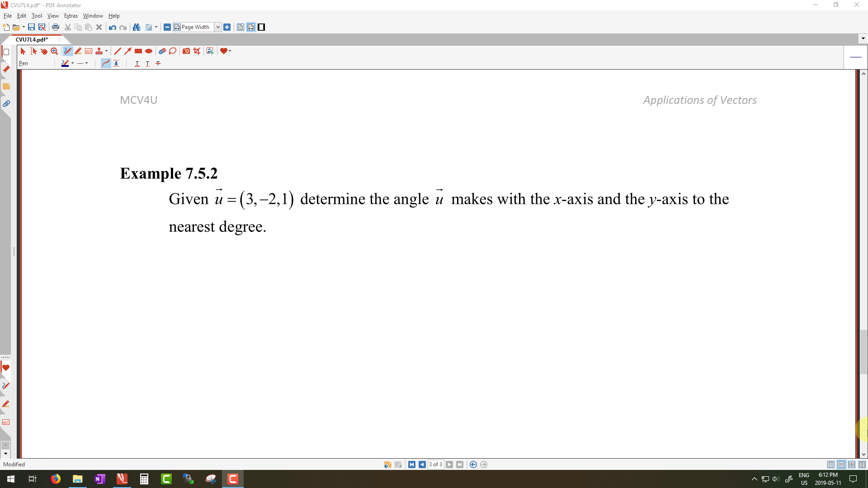Select the CVU7L4.pdf document tab
Image resolution: width=868 pixels, height=488 pixels.
(x=32, y=39)
